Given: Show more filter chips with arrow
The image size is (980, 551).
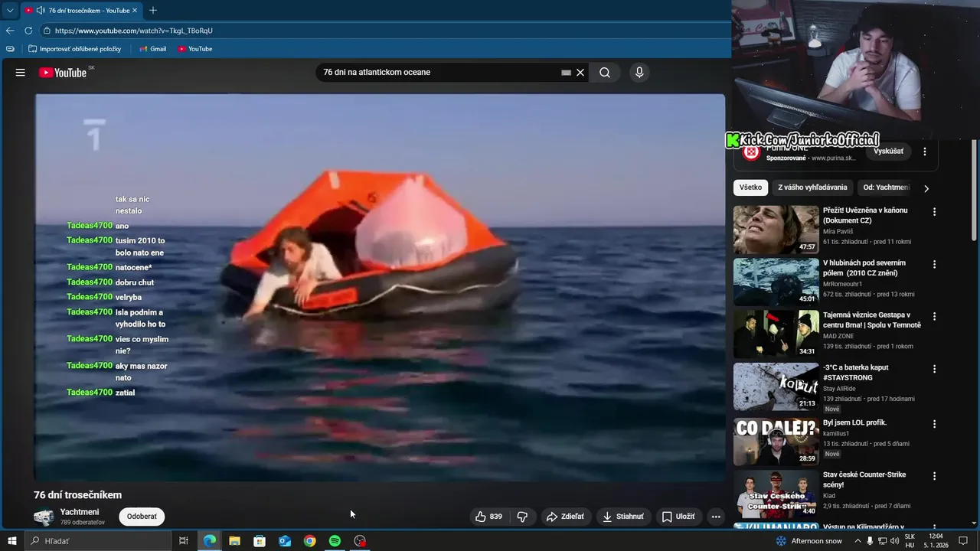Looking at the screenshot, I should click(926, 188).
